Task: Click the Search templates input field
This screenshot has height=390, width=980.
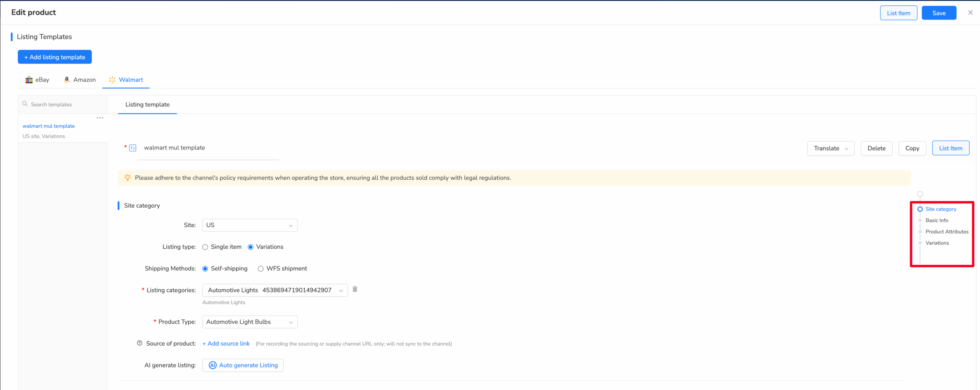Action: point(63,104)
